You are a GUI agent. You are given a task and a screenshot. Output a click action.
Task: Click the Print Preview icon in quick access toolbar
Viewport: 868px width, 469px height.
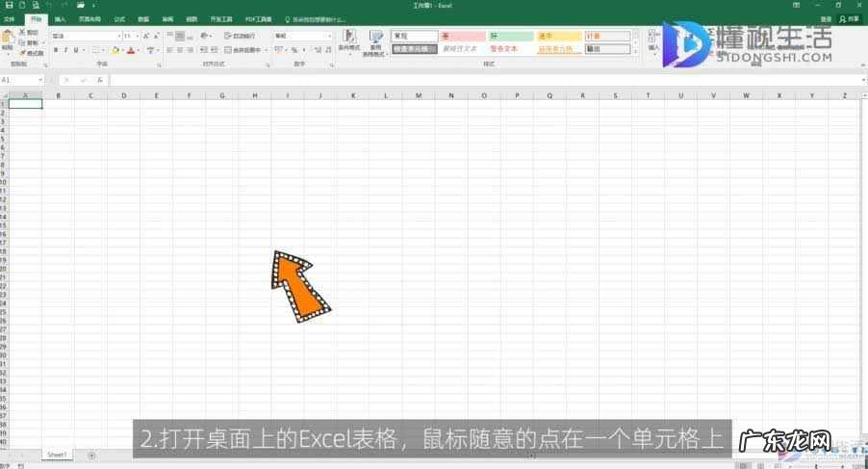(x=36, y=5)
